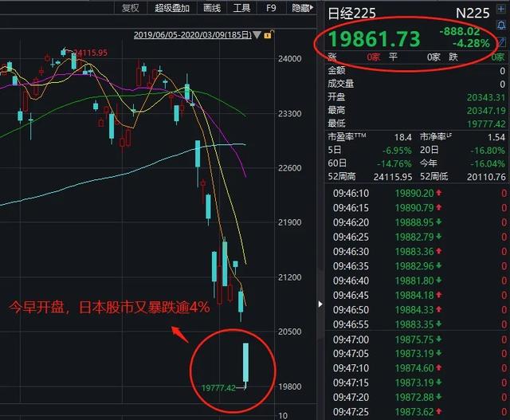510x420 pixels.
Task: Click the date range 2019/06/05-2020/03/09 link
Action: coord(193,35)
